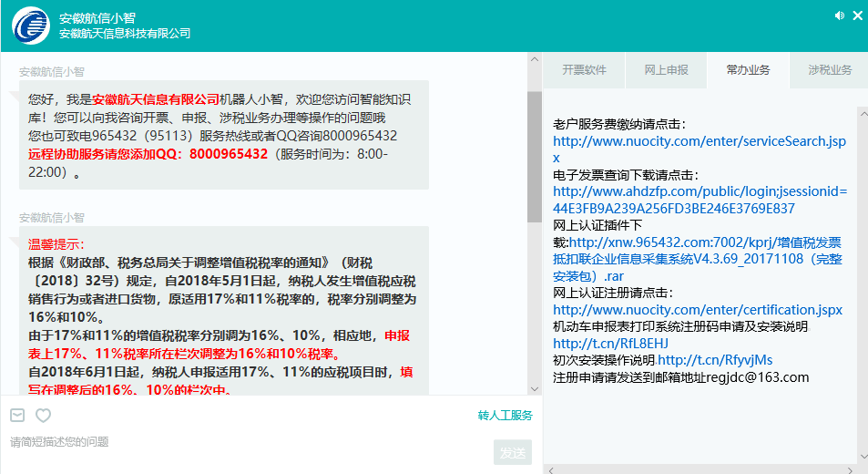This screenshot has width=868, height=474.
Task: Open the 涉税业务 tab
Action: (829, 70)
